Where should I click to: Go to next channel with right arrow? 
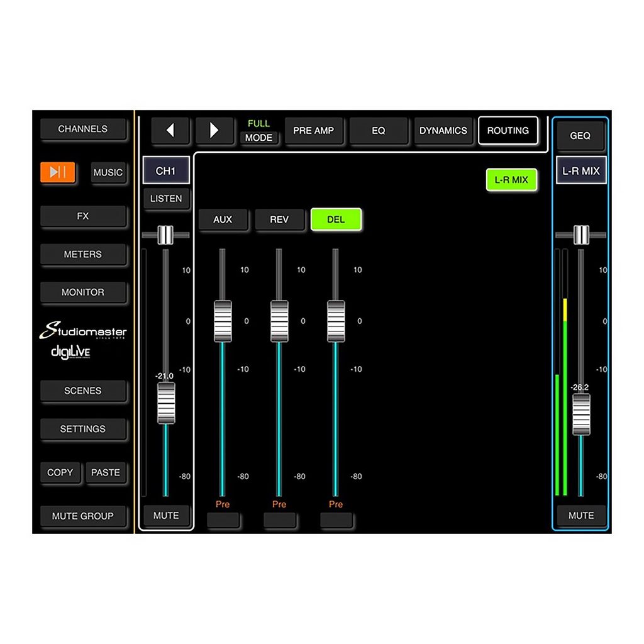coord(214,131)
